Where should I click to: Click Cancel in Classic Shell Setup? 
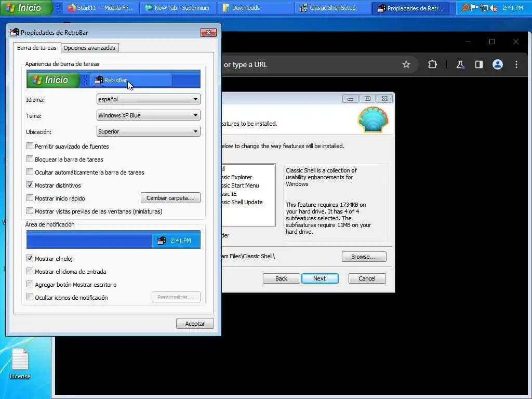[367, 278]
